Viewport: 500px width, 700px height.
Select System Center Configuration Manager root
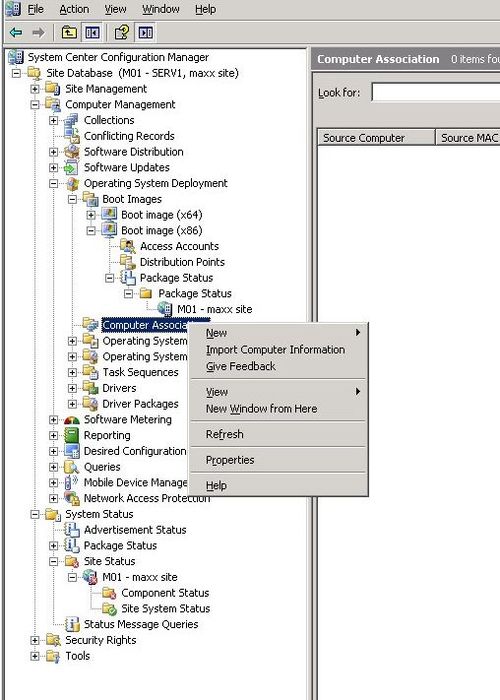pos(118,57)
